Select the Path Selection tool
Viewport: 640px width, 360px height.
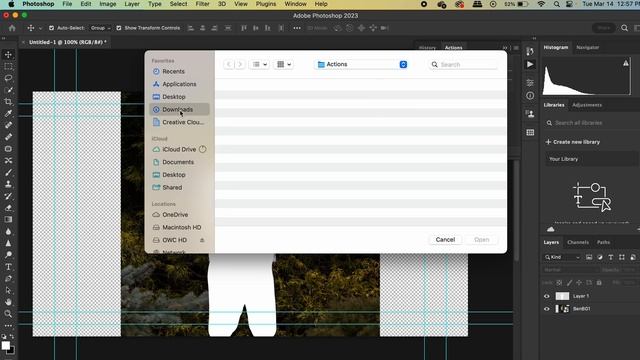[8, 291]
